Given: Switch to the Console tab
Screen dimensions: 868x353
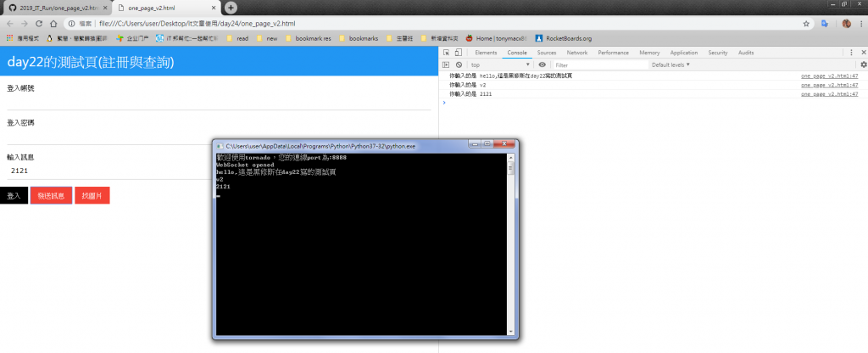Looking at the screenshot, I should [x=517, y=53].
